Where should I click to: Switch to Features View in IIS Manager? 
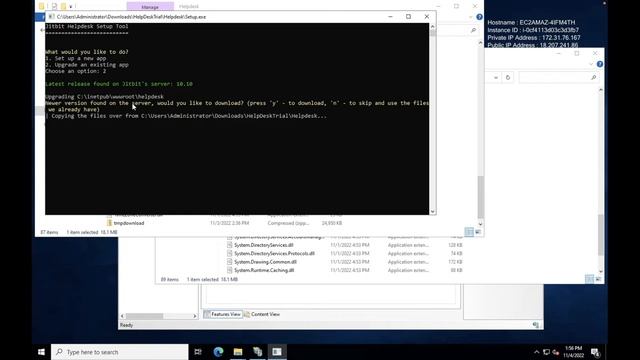[x=222, y=314]
